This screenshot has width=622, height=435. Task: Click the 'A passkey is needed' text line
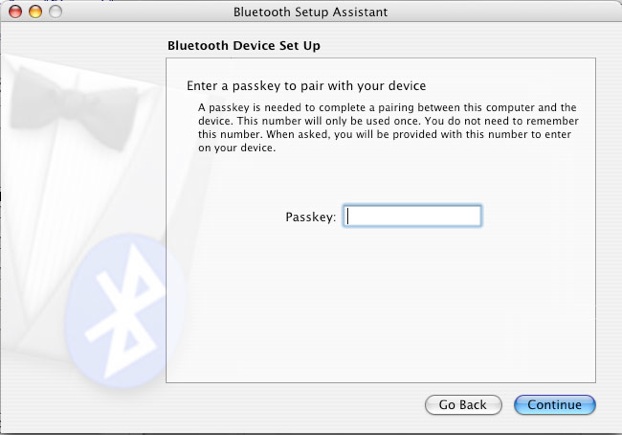click(x=387, y=107)
